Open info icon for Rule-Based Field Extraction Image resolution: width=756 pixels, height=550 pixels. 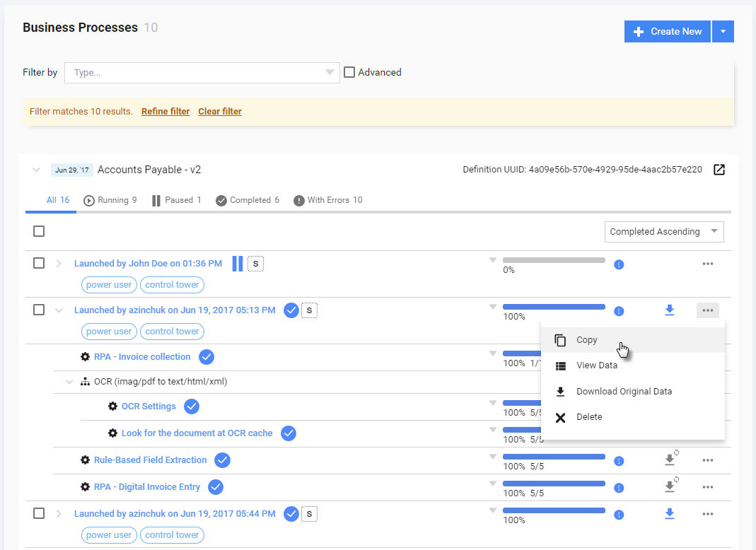[x=619, y=462]
